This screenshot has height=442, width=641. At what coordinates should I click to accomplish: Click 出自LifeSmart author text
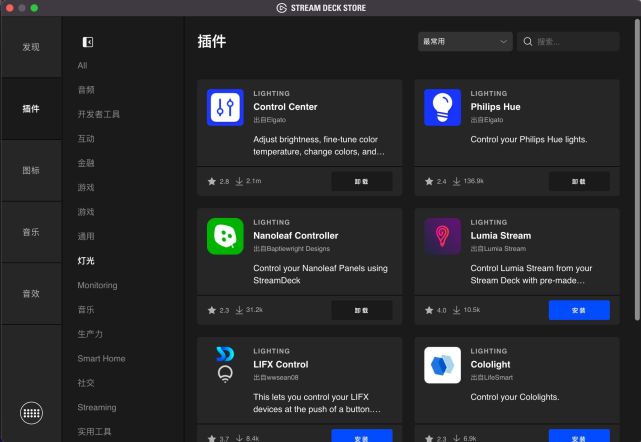[x=491, y=377]
